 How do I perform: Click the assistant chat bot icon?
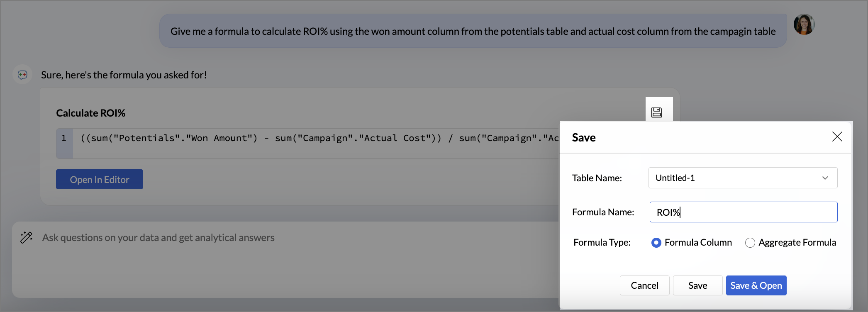pos(22,75)
